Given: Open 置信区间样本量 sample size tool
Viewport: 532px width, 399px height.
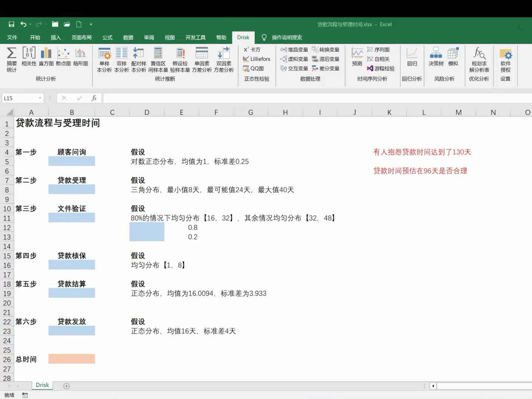Looking at the screenshot, I should 158,59.
